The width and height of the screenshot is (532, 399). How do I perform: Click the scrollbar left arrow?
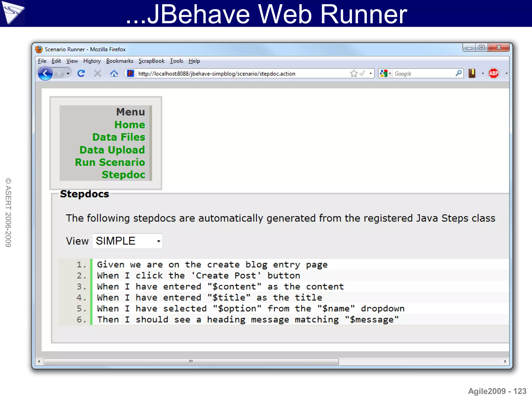coord(39,361)
